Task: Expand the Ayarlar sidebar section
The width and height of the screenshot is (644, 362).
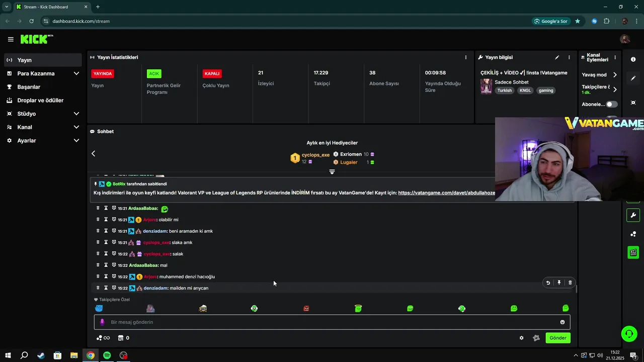Action: [76, 141]
